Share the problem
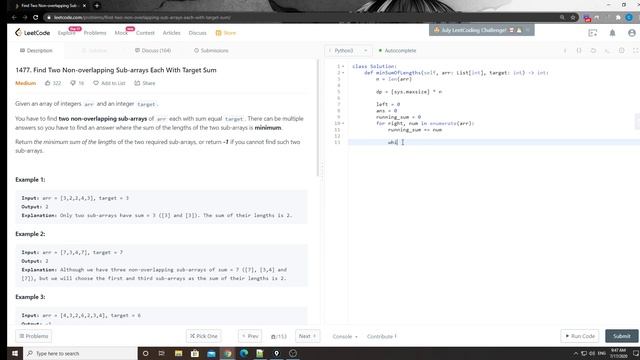Viewport: 640px width, 360px height. (144, 83)
